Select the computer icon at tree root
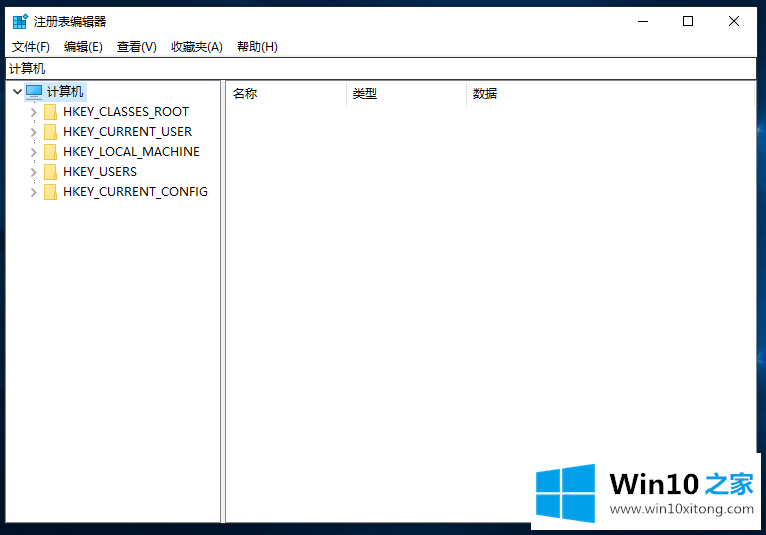The width and height of the screenshot is (766, 535). point(34,92)
